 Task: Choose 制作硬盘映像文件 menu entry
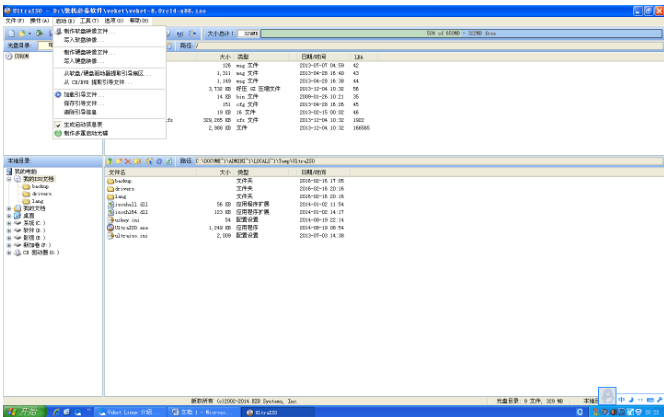tap(110, 52)
